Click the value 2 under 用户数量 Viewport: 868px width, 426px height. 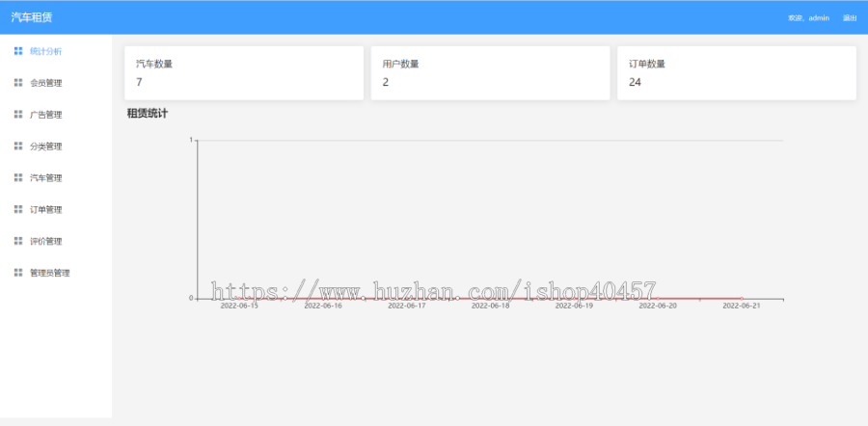pyautogui.click(x=385, y=83)
